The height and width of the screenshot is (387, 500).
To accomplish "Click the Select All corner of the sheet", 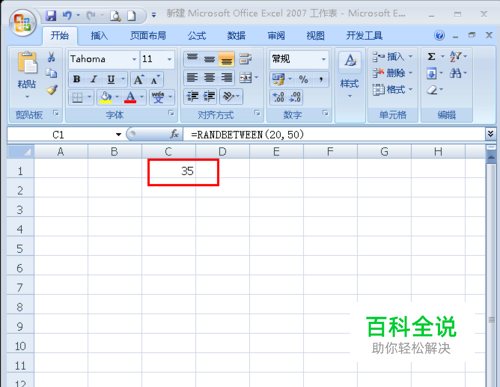I will pos(21,152).
